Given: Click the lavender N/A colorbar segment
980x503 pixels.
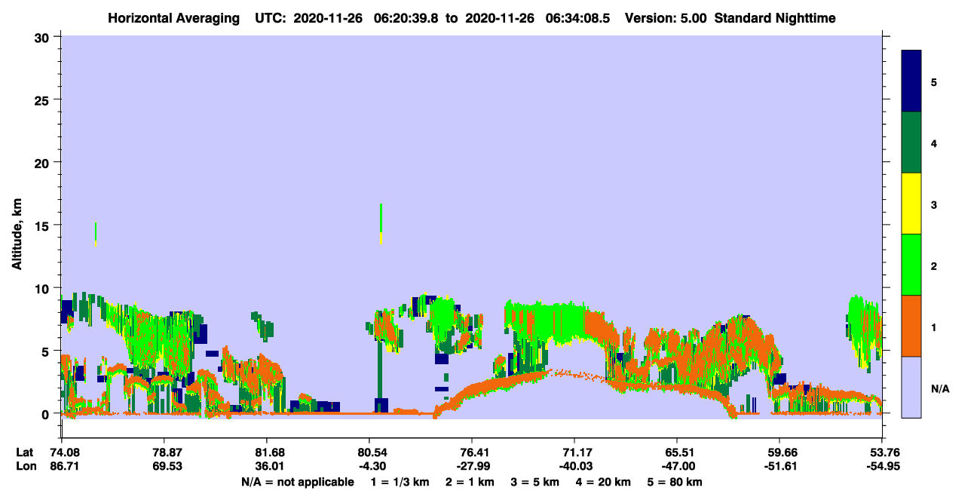Looking at the screenshot, I should tap(911, 387).
